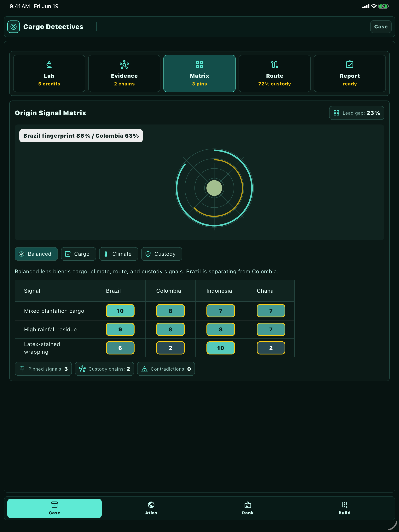
Task: Select the Case bottom navigation tab
Action: coord(55,508)
